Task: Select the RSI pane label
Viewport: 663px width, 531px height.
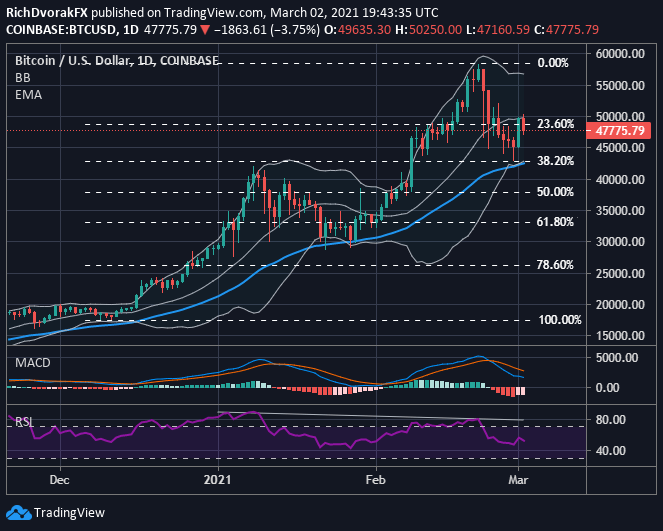Action: click(24, 422)
